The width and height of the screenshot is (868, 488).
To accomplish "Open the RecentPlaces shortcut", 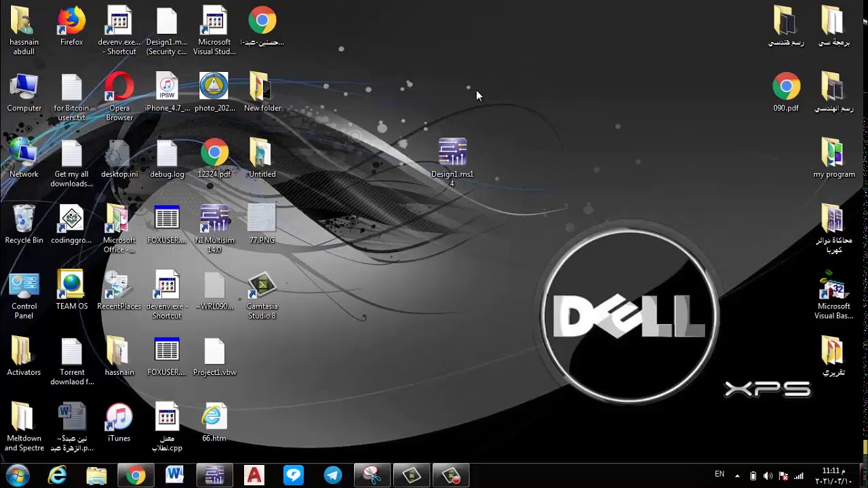I will [x=119, y=291].
